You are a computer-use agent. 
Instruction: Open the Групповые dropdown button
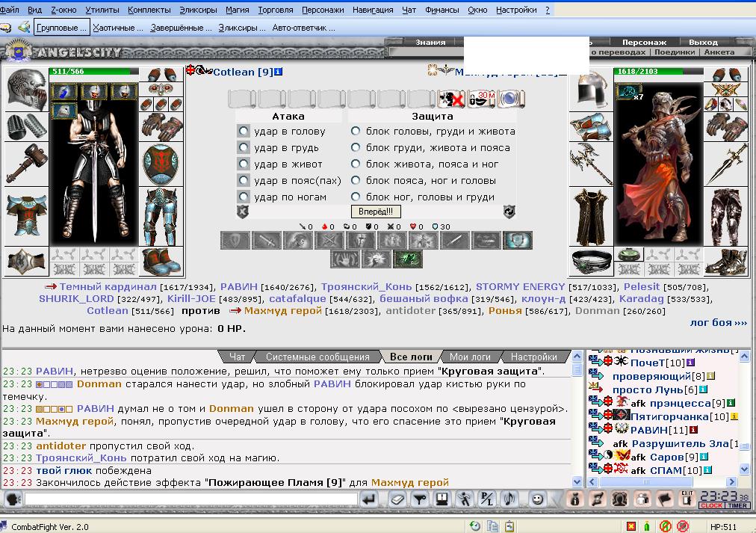pyautogui.click(x=62, y=28)
